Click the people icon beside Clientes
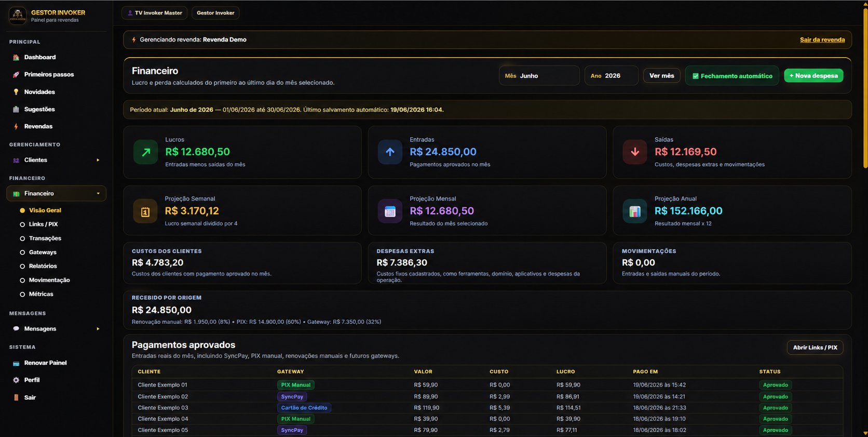 (x=16, y=160)
